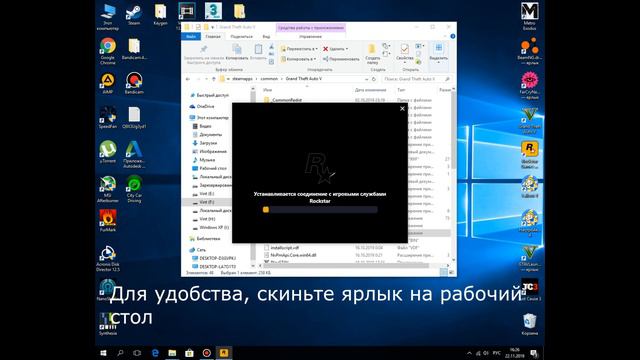Open Google Chrome desktop shortcut
Image resolution: width=640 pixels, height=360 pixels.
(108, 51)
